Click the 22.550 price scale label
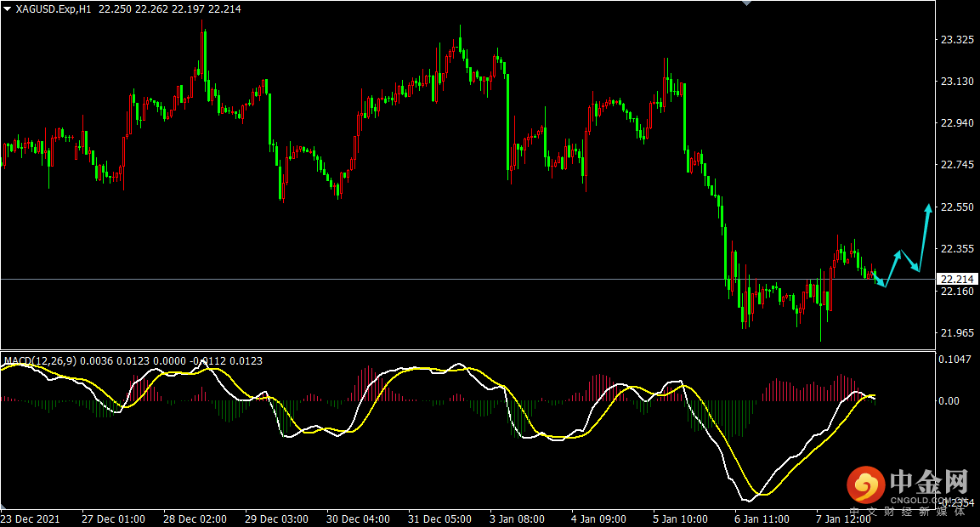980x527 pixels. [957, 207]
